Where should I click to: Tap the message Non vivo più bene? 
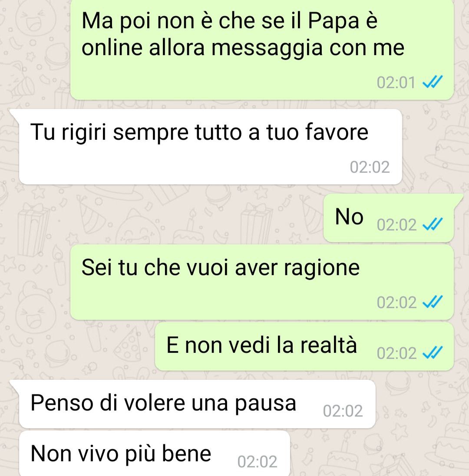pyautogui.click(x=155, y=453)
